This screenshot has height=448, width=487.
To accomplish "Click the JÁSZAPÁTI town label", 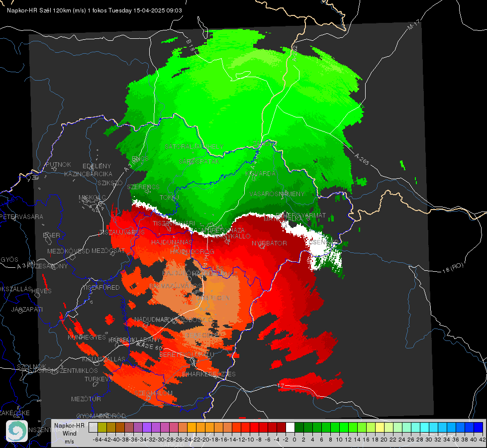I will click(x=27, y=309).
